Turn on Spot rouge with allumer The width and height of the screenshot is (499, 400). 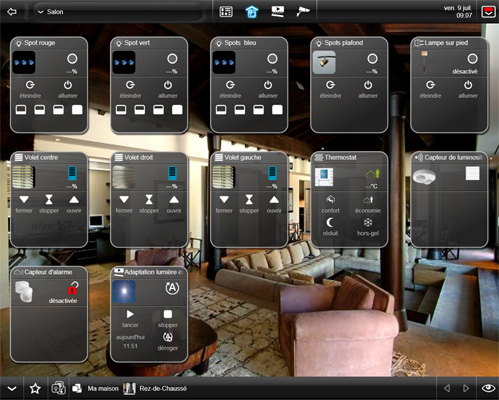click(x=68, y=89)
